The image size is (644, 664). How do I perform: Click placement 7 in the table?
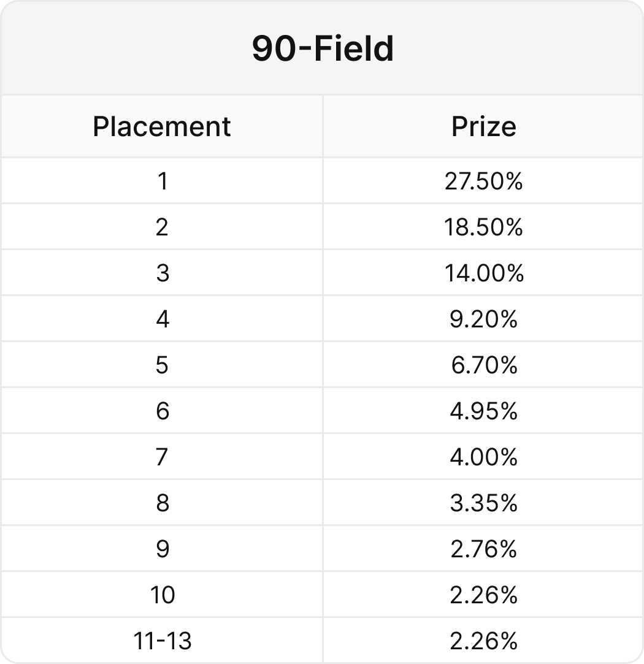click(162, 457)
